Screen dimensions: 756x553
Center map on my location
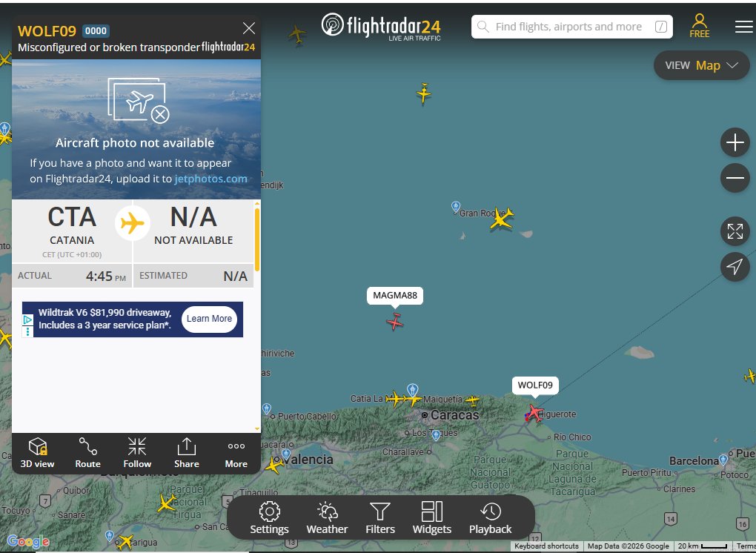point(735,267)
